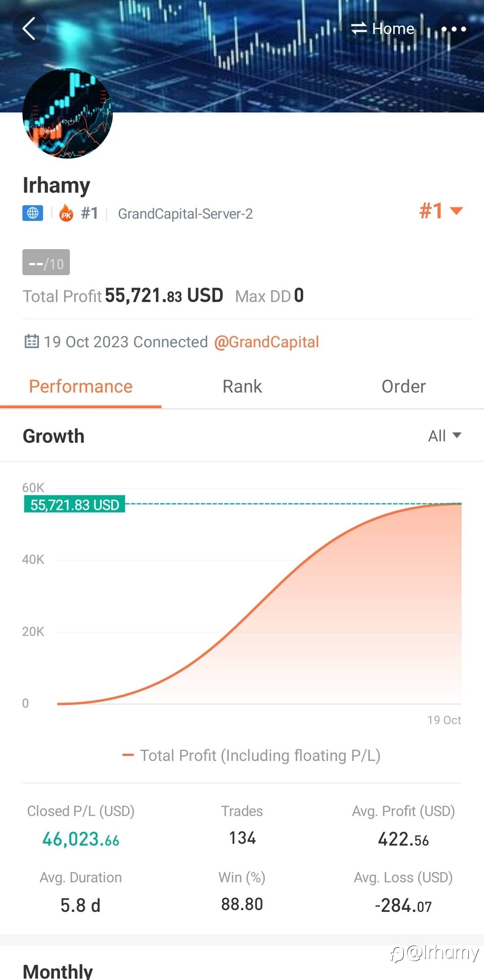Tap the Monthly section heading
484x980 pixels.
[x=58, y=971]
